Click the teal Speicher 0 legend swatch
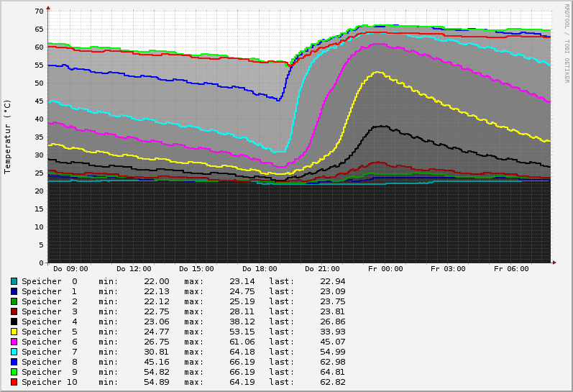573x392 pixels. click(x=14, y=281)
